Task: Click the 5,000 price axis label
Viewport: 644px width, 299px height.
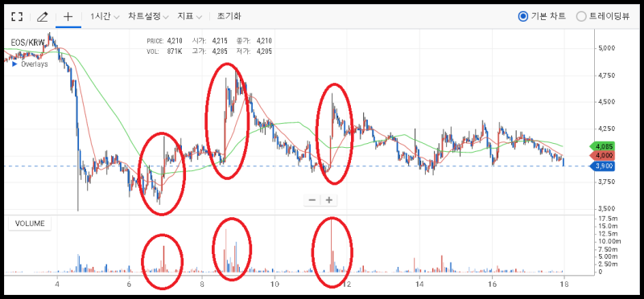Action: (x=607, y=48)
